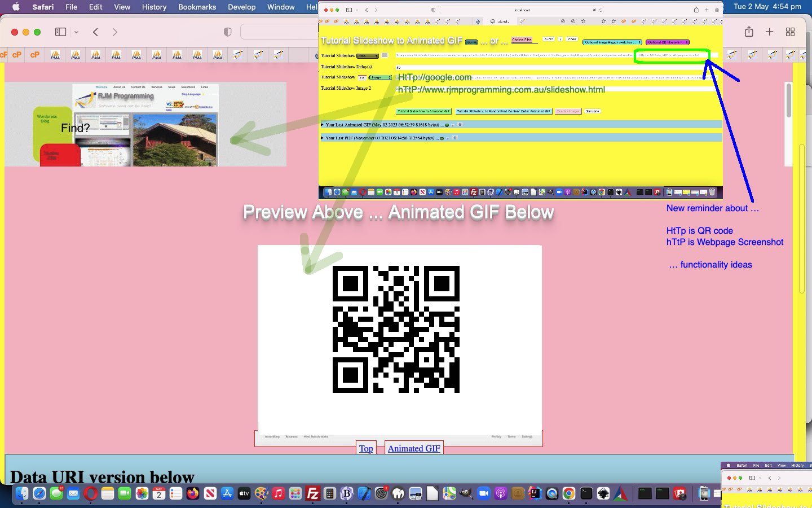The image size is (812, 508).
Task: Launch Music app from the Dock
Action: pos(278,493)
